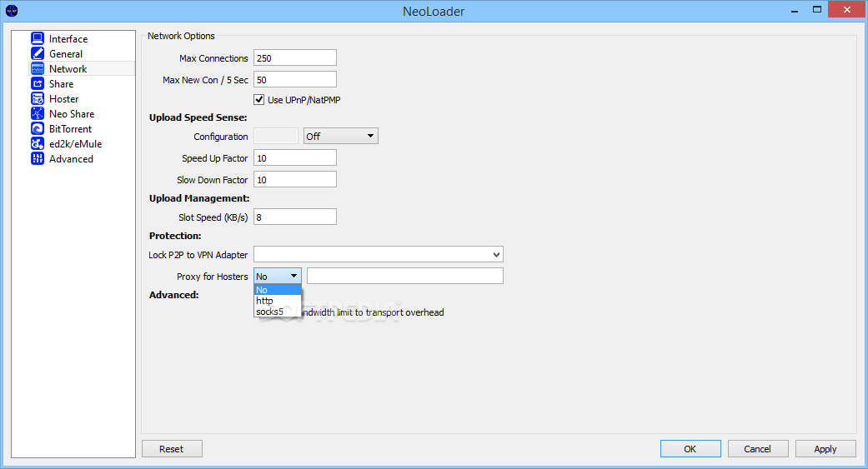Image resolution: width=868 pixels, height=469 pixels.
Task: Close the NeoLoader window
Action: (x=847, y=9)
